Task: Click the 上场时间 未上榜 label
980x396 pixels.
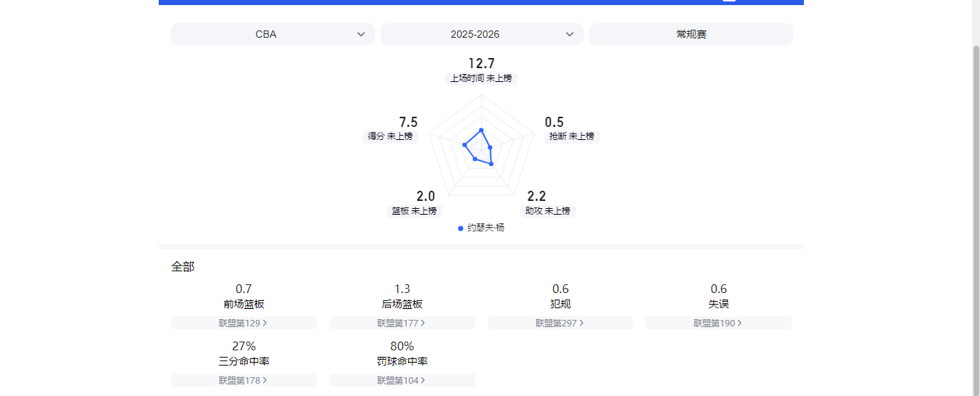Action: click(481, 78)
